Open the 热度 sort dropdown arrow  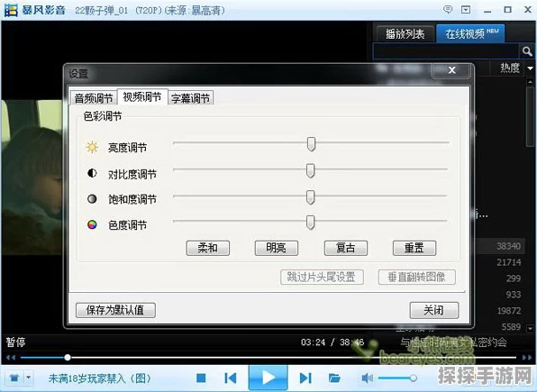tap(530, 68)
